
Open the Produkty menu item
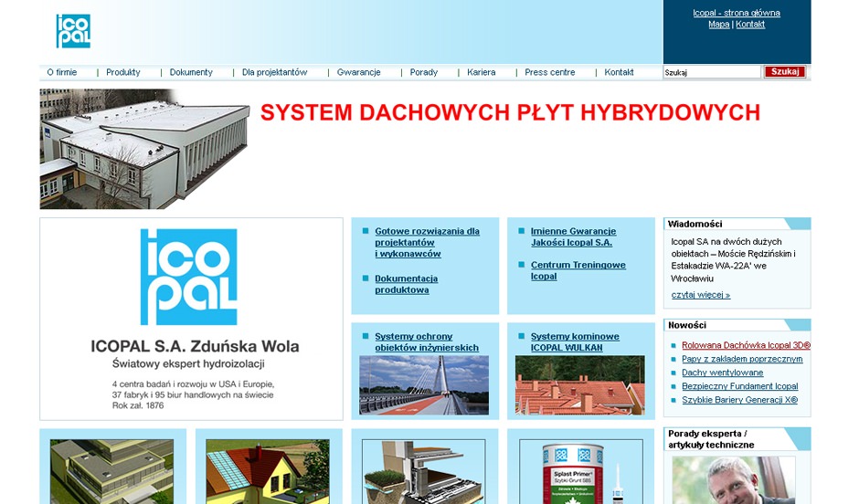[123, 72]
